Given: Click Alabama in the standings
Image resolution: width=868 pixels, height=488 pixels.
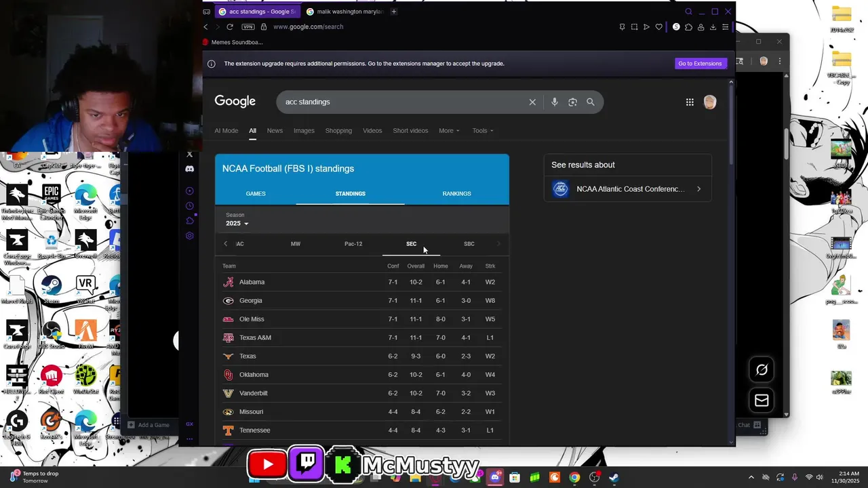Looking at the screenshot, I should tap(252, 282).
